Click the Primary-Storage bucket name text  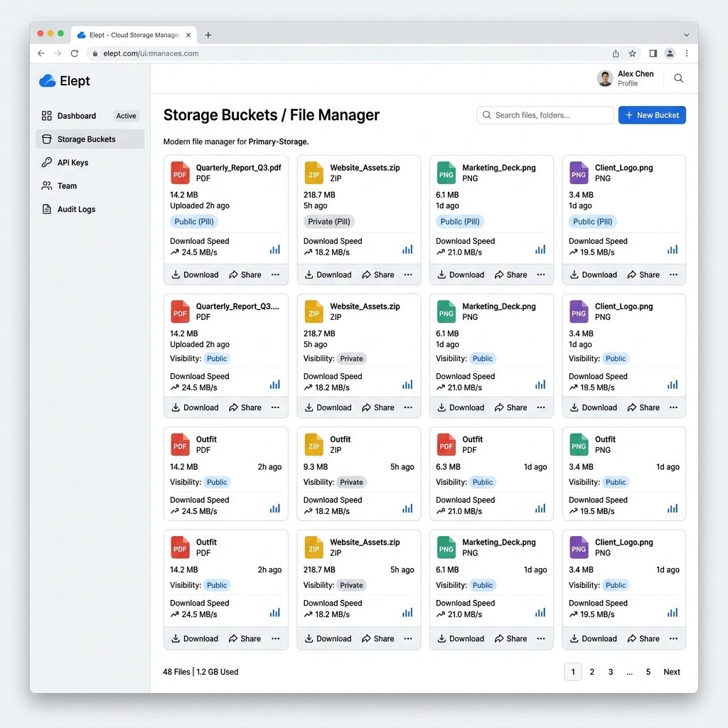tap(278, 141)
